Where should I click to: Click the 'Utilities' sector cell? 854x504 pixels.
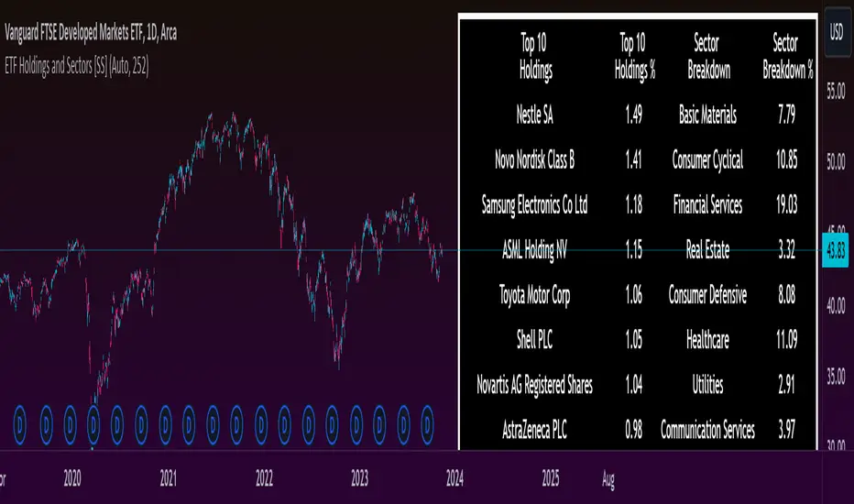[x=707, y=385]
